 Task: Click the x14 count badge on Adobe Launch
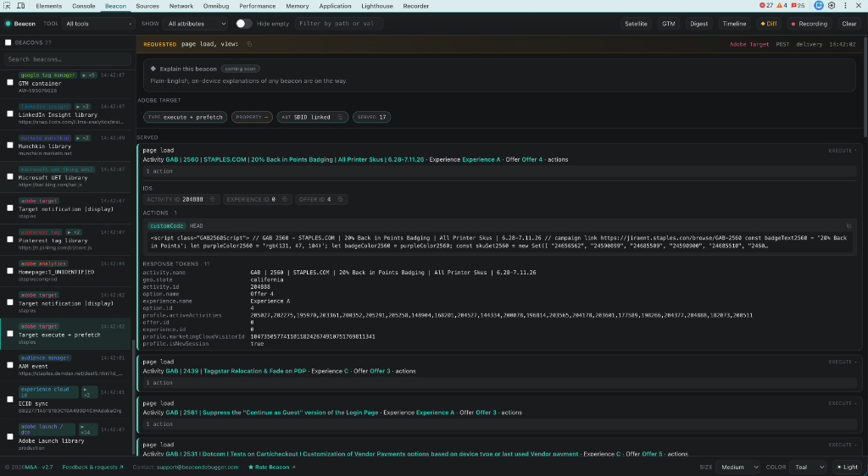(x=88, y=429)
